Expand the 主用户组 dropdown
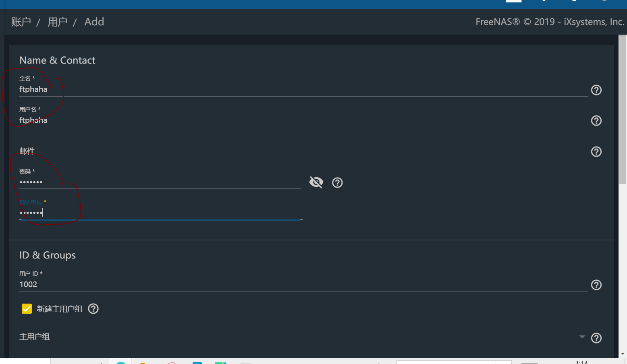 [x=581, y=337]
